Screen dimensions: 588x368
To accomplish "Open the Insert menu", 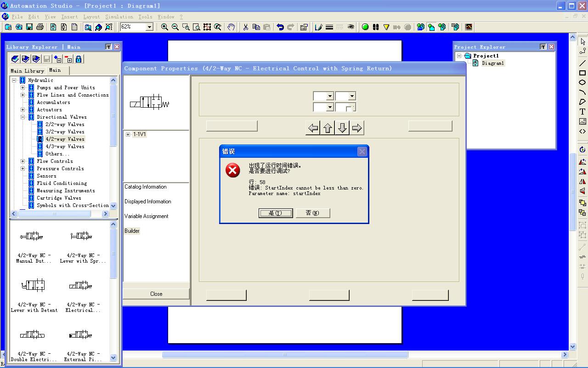I will coord(69,17).
